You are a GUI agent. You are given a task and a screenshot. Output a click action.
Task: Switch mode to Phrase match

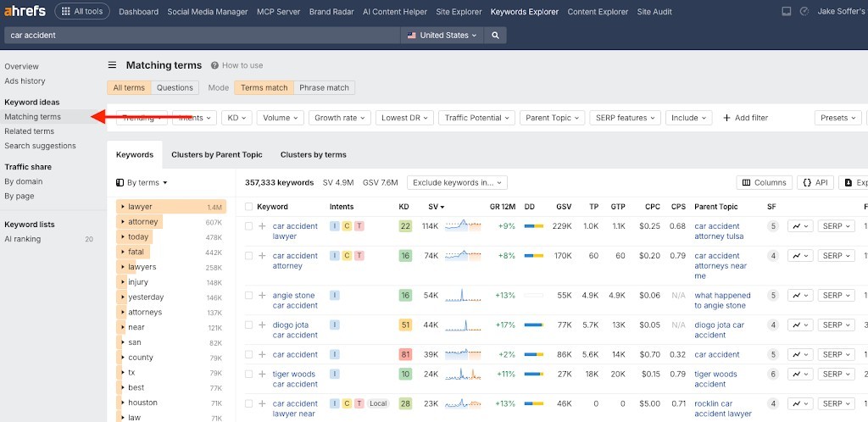(x=324, y=87)
